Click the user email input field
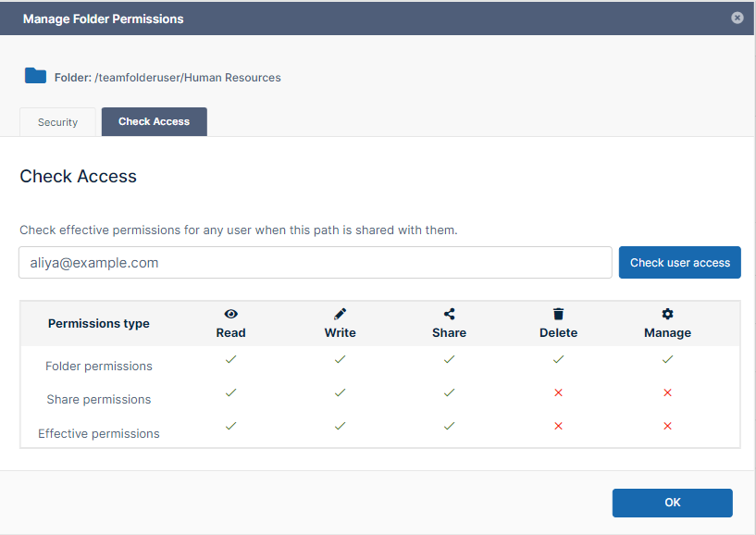Image resolution: width=756 pixels, height=535 pixels. pos(315,263)
